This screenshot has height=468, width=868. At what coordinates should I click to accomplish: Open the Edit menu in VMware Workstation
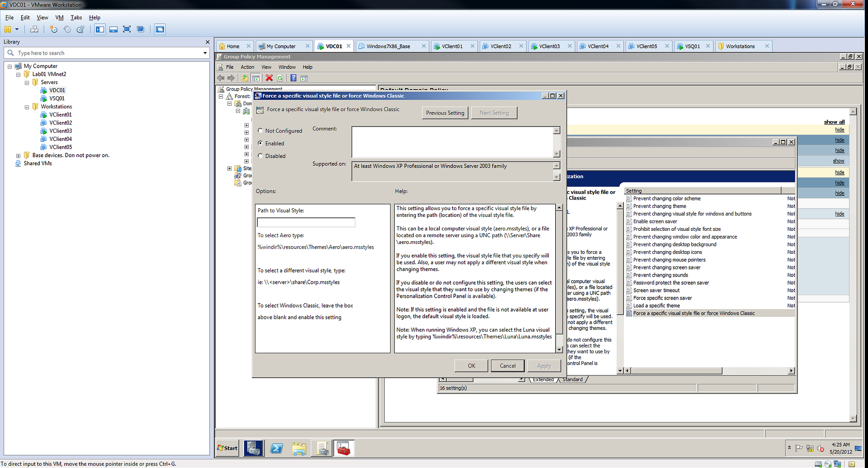click(25, 18)
